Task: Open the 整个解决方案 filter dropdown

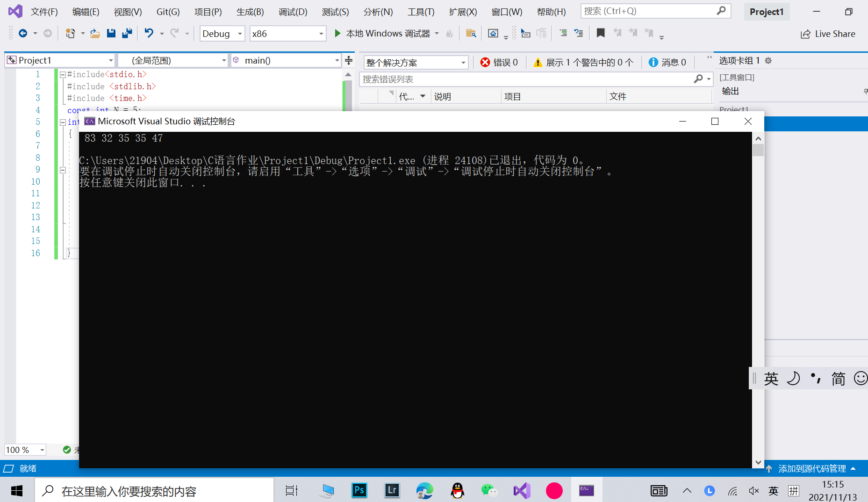Action: coord(416,62)
